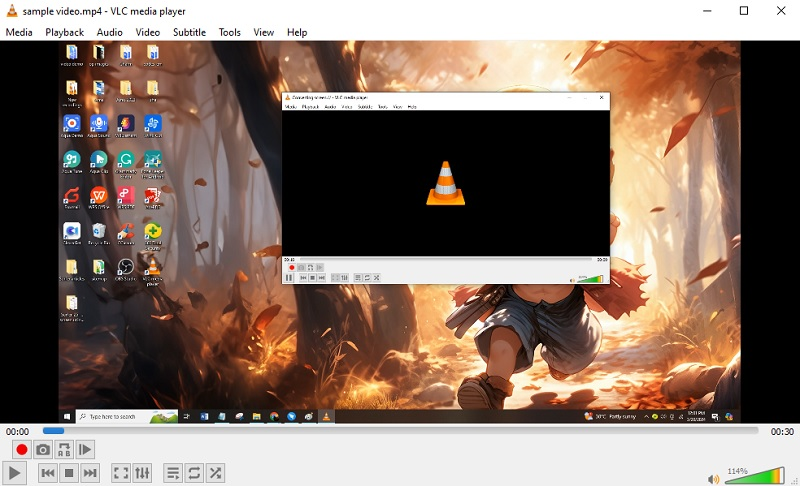Open the Subtitle menu
This screenshot has height=486, width=800.
(189, 32)
